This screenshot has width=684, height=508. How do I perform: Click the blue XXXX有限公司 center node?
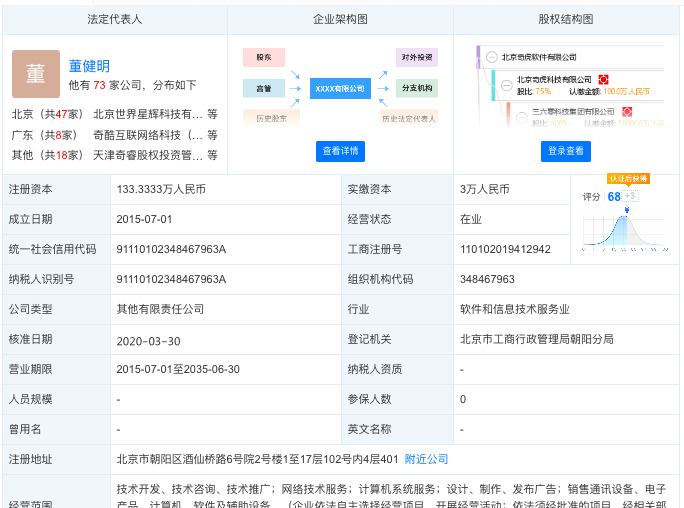tap(339, 89)
